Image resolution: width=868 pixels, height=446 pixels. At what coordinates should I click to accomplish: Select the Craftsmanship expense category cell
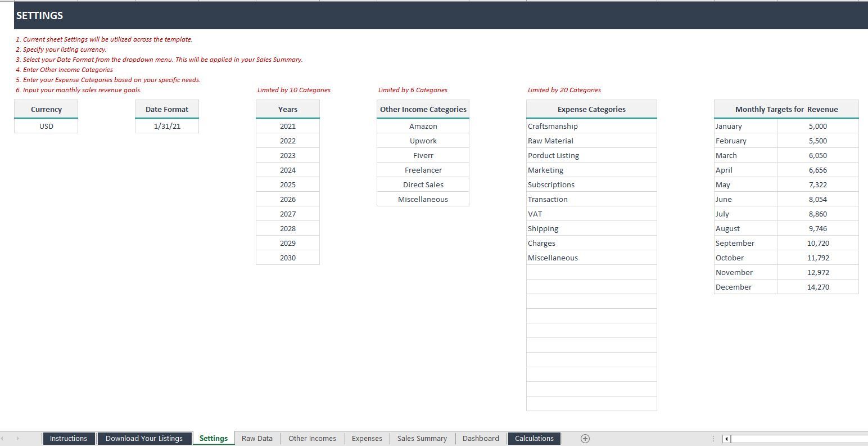(x=591, y=126)
